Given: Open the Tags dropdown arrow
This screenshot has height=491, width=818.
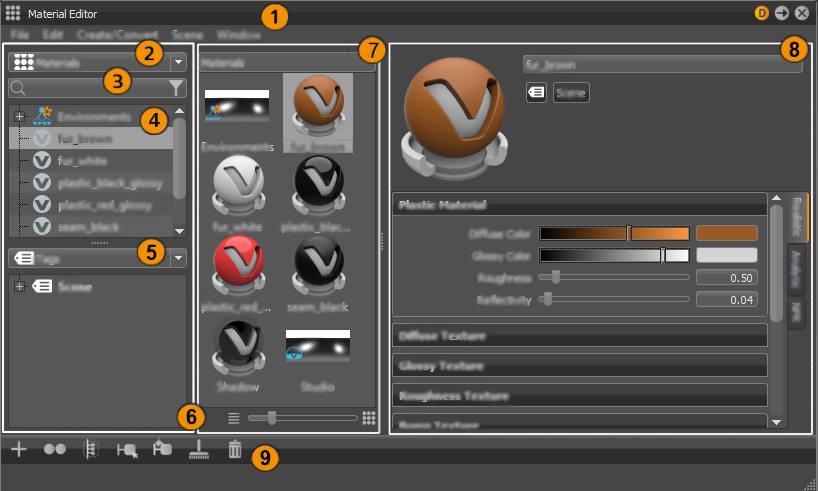Looking at the screenshot, I should click(178, 258).
